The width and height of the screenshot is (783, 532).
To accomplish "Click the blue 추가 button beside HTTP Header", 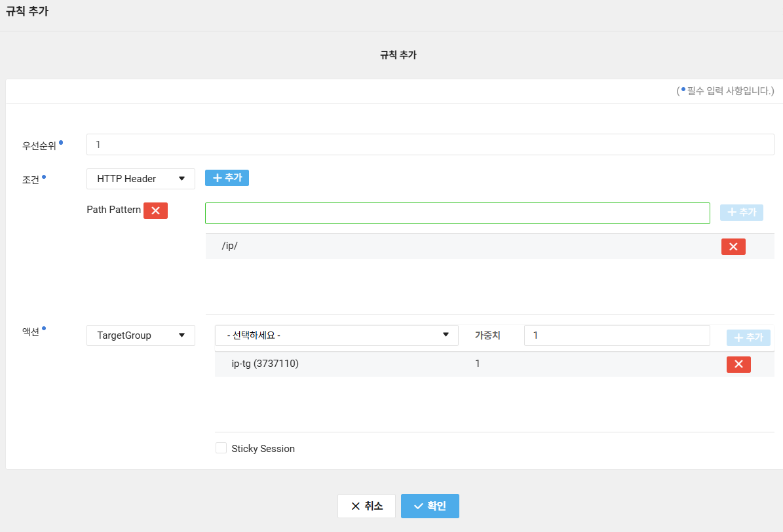I will [x=227, y=178].
